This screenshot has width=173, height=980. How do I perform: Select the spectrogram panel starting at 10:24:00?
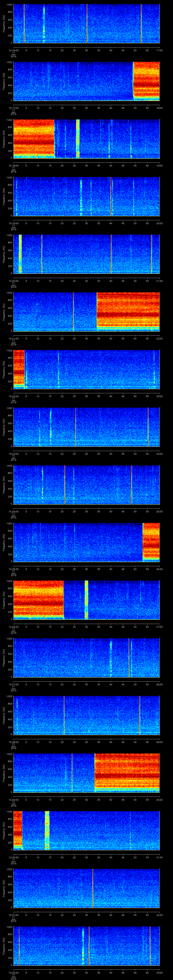pos(86,485)
